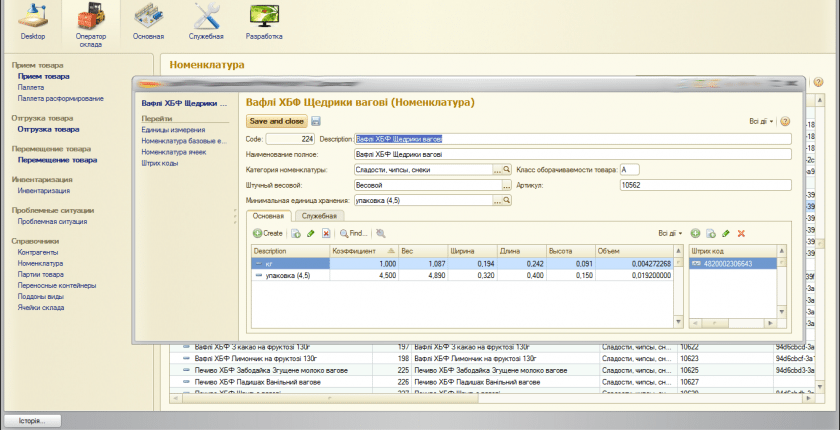
Task: Click the Find... button
Action: pyautogui.click(x=354, y=233)
